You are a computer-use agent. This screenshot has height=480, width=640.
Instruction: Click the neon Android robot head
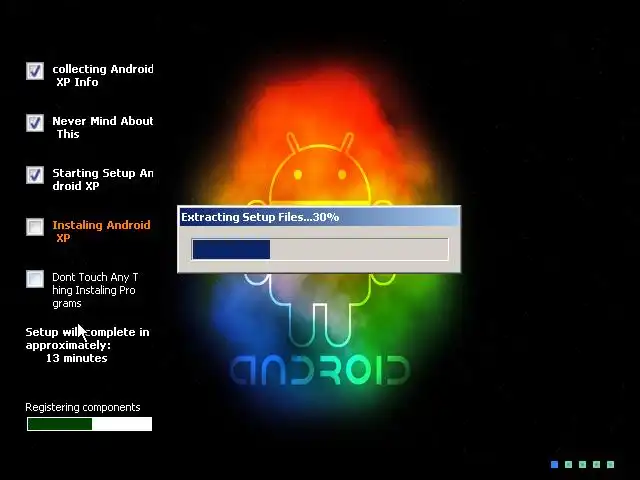[320, 169]
